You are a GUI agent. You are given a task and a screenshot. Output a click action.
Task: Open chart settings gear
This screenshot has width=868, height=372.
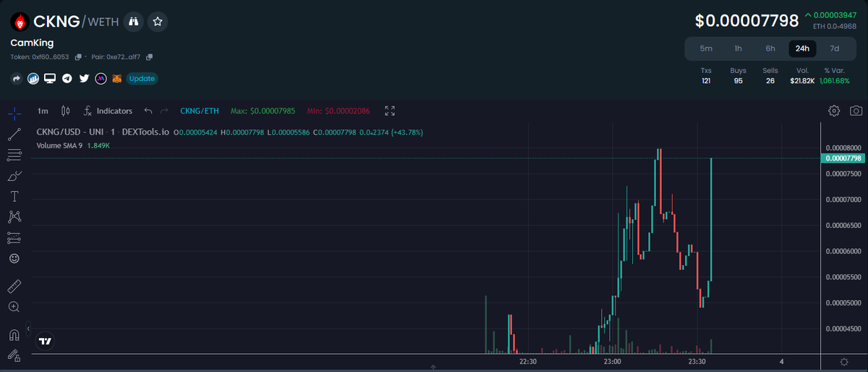[x=834, y=111]
